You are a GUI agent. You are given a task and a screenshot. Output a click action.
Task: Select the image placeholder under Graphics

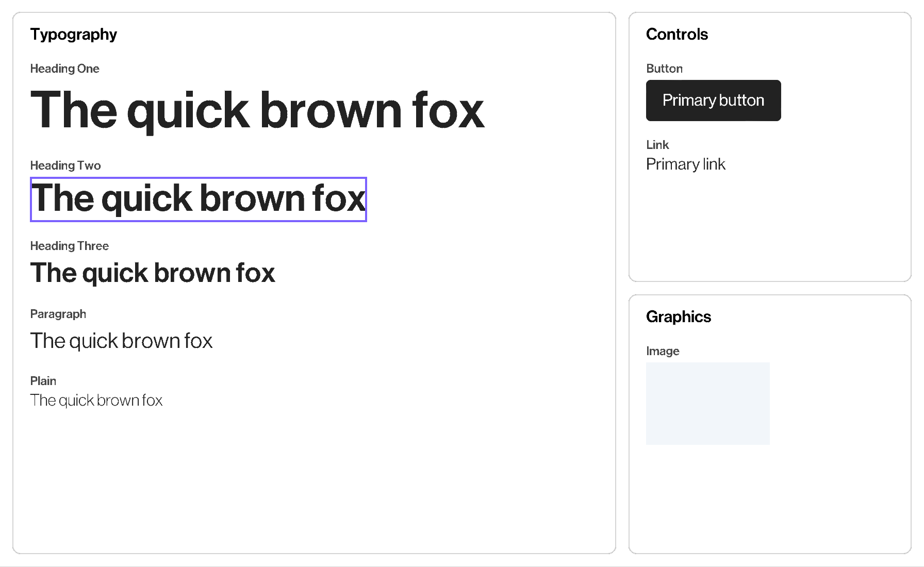tap(707, 403)
